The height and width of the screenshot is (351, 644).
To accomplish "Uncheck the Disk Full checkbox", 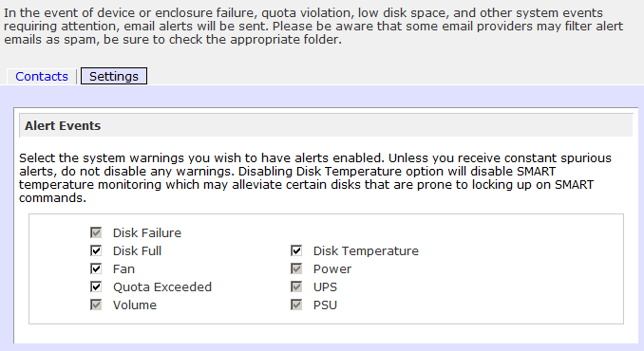I will tap(96, 251).
